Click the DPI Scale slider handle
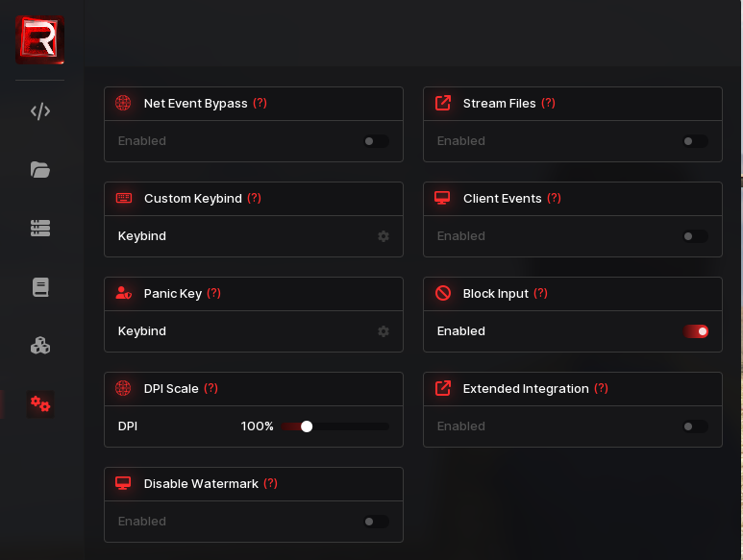Image resolution: width=743 pixels, height=560 pixels. (x=307, y=426)
